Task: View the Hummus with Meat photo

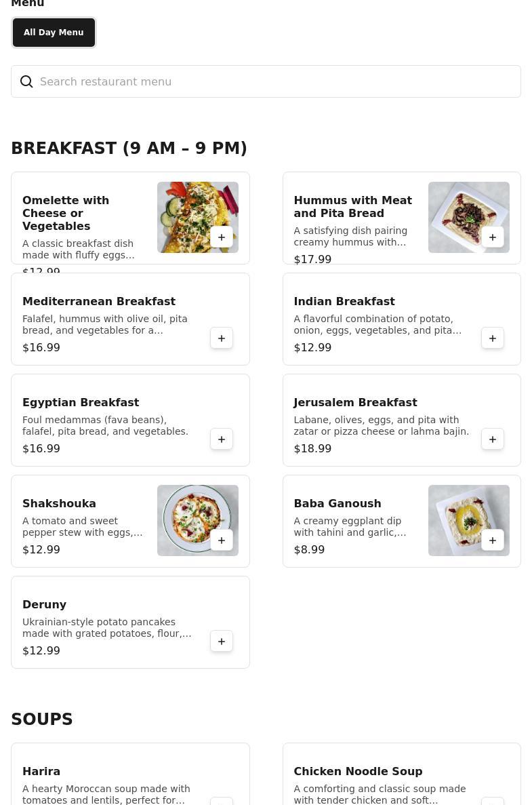Action: point(469,217)
